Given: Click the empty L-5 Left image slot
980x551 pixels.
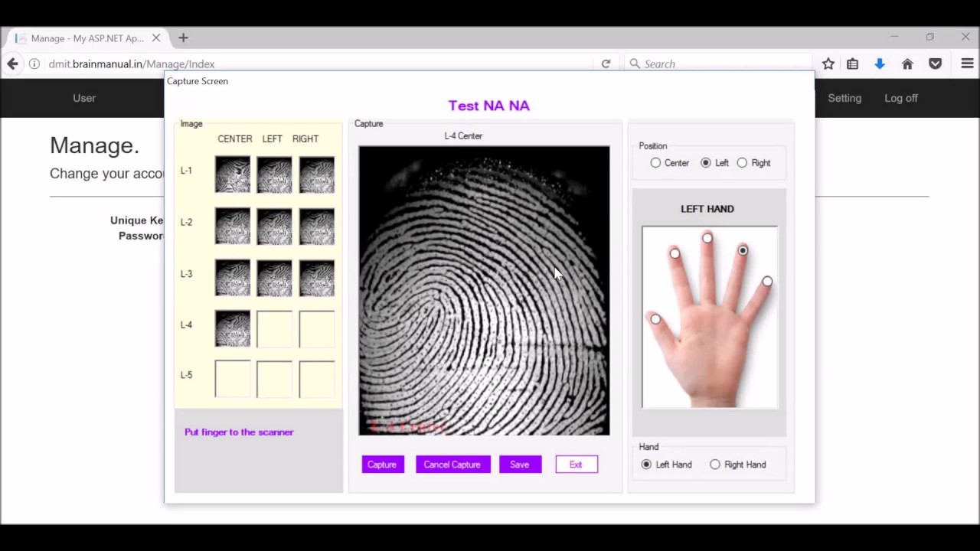Looking at the screenshot, I should pos(275,379).
